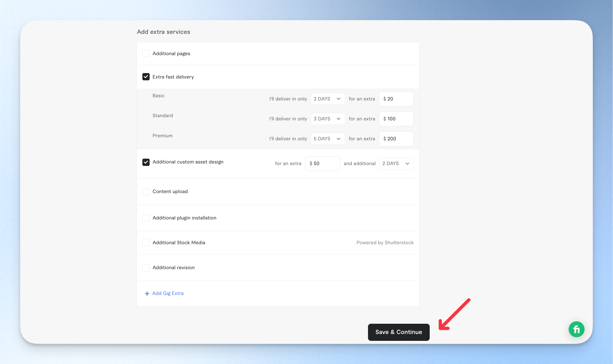Click the Basic extra price field
The width and height of the screenshot is (613, 364).
pos(396,99)
